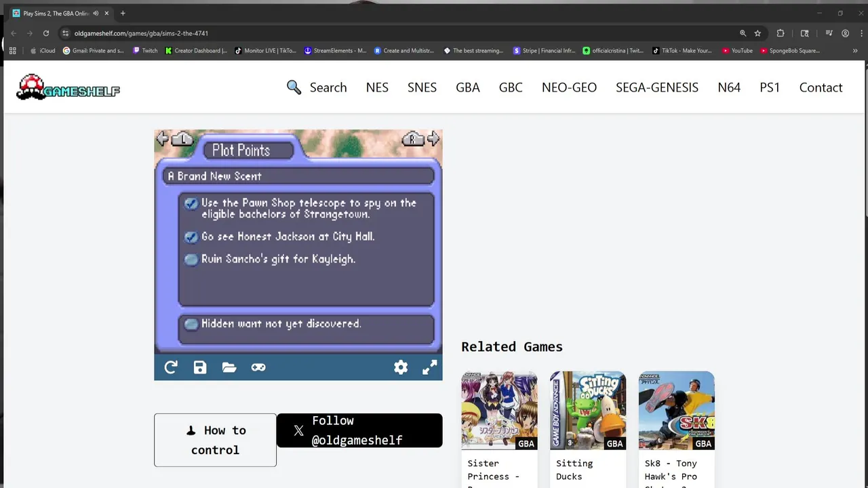Load saved state with the open-folder icon
868x488 pixels.
pos(229,367)
